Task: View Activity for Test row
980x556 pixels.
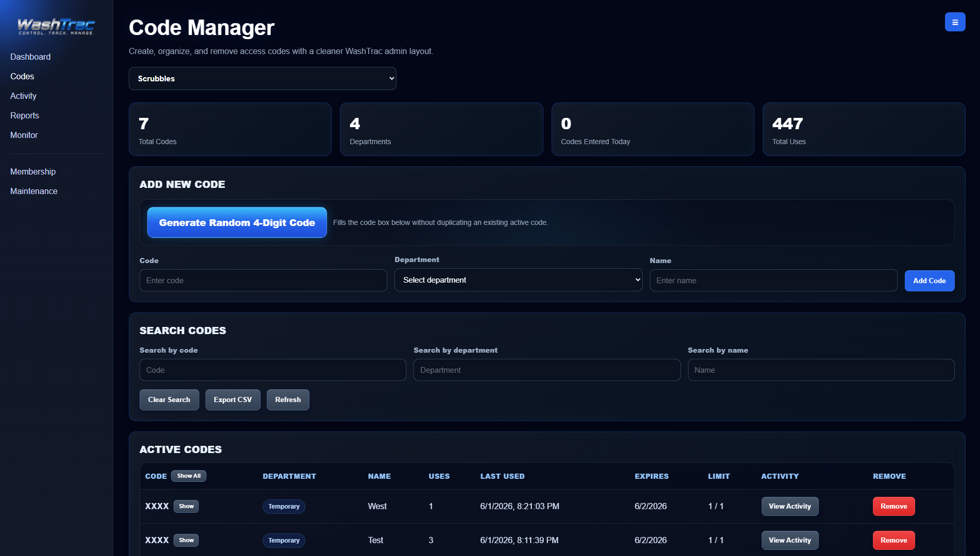Action: click(789, 541)
